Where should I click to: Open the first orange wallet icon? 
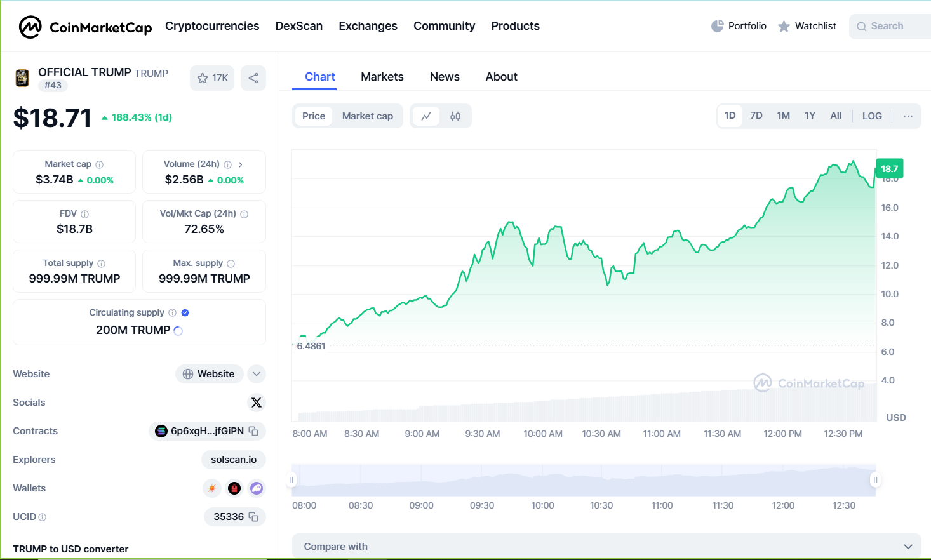point(212,488)
